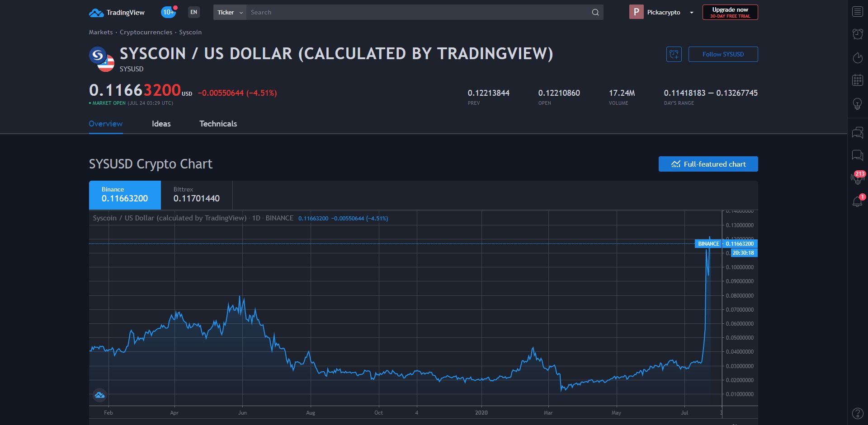
Task: Click the TradingView logo
Action: [x=117, y=13]
